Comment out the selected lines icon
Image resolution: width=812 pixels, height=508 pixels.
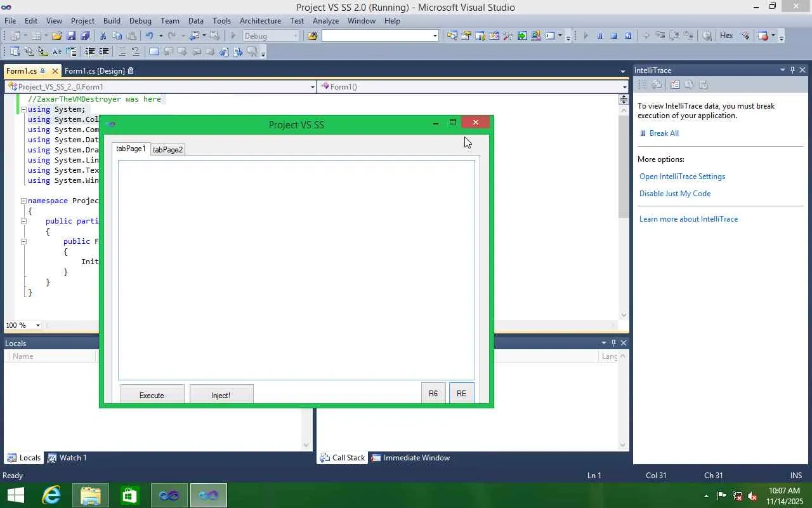coord(122,51)
